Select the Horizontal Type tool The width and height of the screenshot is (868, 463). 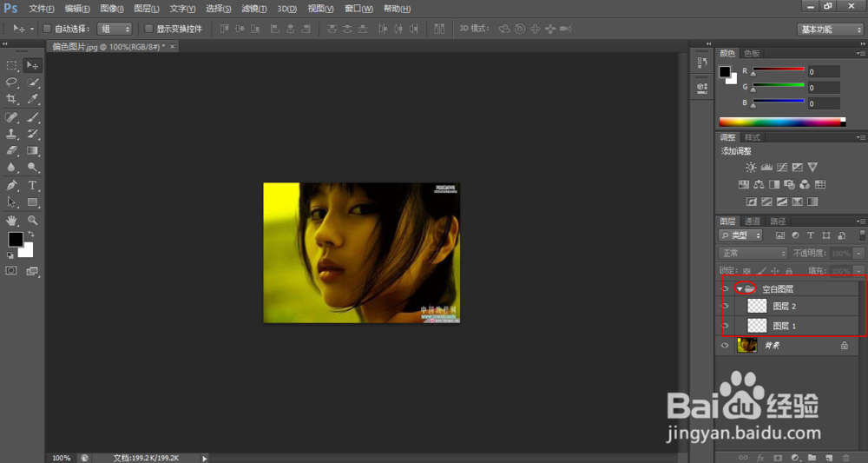coord(32,186)
